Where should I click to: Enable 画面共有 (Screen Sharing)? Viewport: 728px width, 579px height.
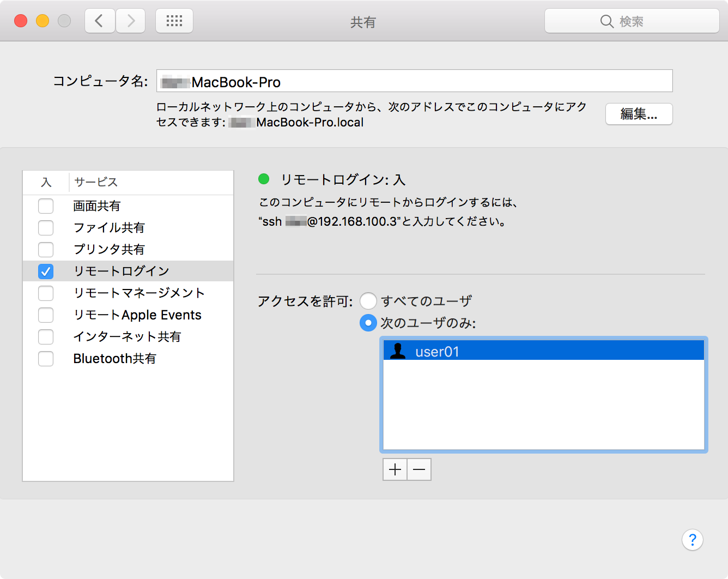coord(46,206)
